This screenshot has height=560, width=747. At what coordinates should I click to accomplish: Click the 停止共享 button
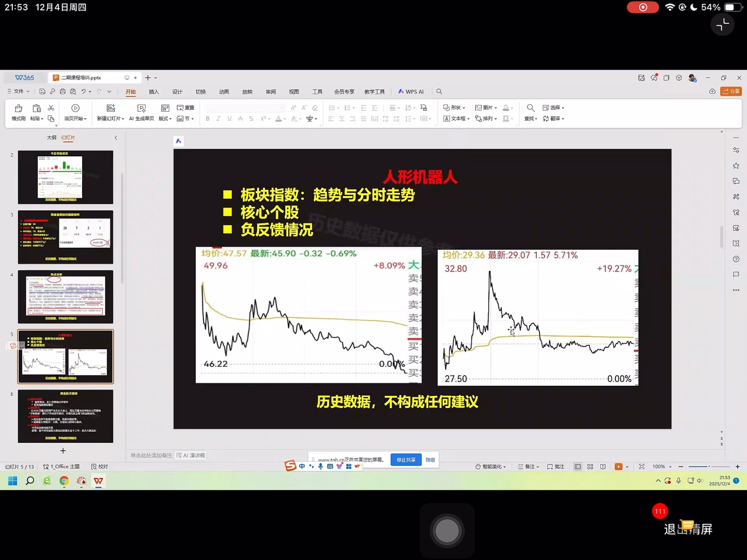pyautogui.click(x=406, y=460)
